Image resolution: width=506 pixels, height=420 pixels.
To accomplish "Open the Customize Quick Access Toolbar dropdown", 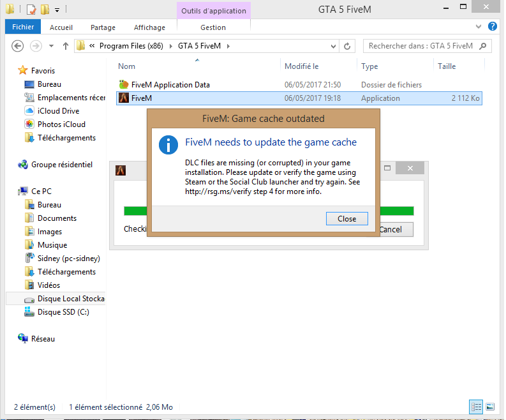I will click(57, 10).
